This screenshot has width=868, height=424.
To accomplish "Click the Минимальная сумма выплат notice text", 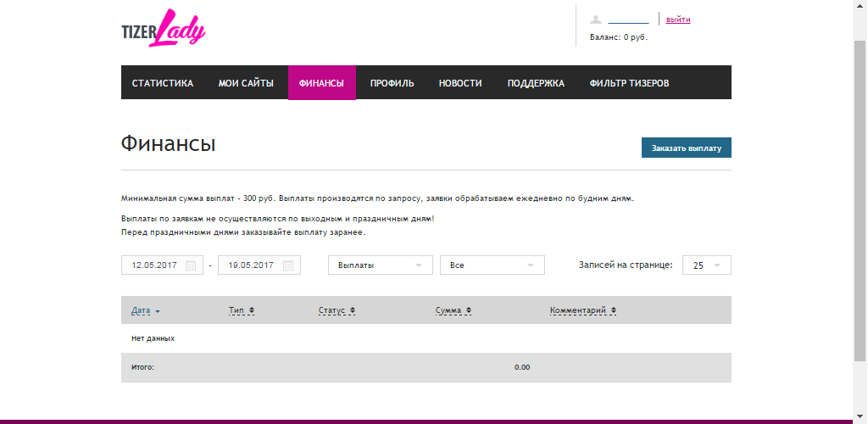I will click(x=377, y=198).
